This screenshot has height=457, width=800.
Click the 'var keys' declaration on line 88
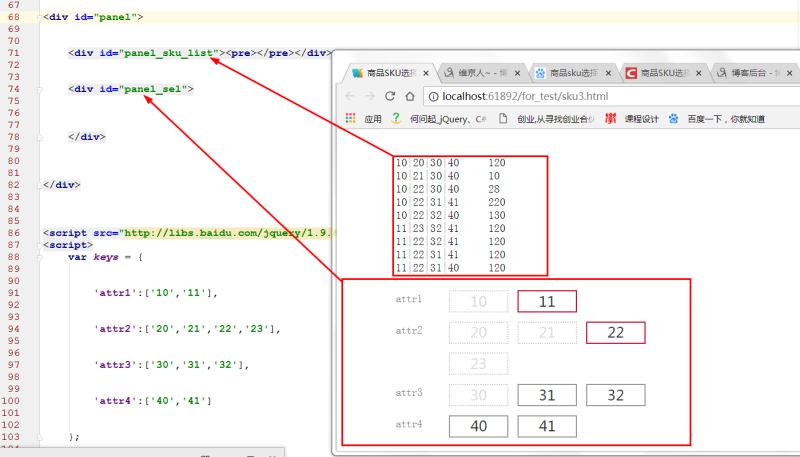(x=93, y=257)
